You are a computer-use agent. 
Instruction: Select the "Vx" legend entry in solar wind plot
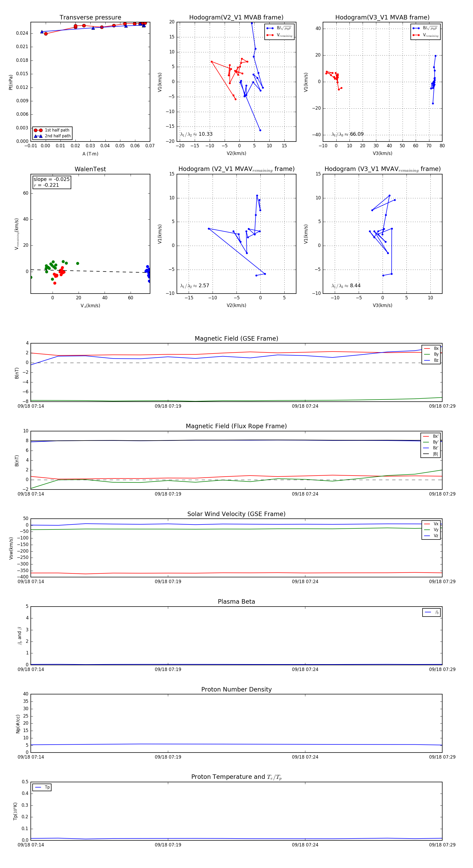tap(431, 524)
